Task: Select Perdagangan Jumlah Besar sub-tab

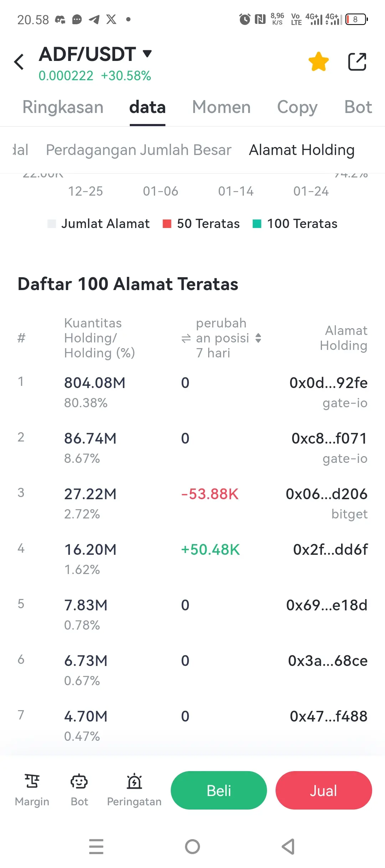Action: click(139, 150)
